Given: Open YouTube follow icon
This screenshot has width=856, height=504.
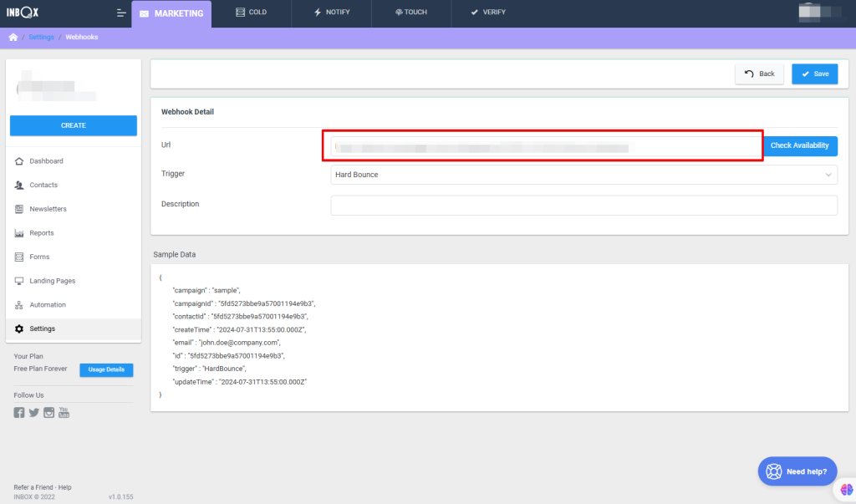Looking at the screenshot, I should [x=64, y=412].
